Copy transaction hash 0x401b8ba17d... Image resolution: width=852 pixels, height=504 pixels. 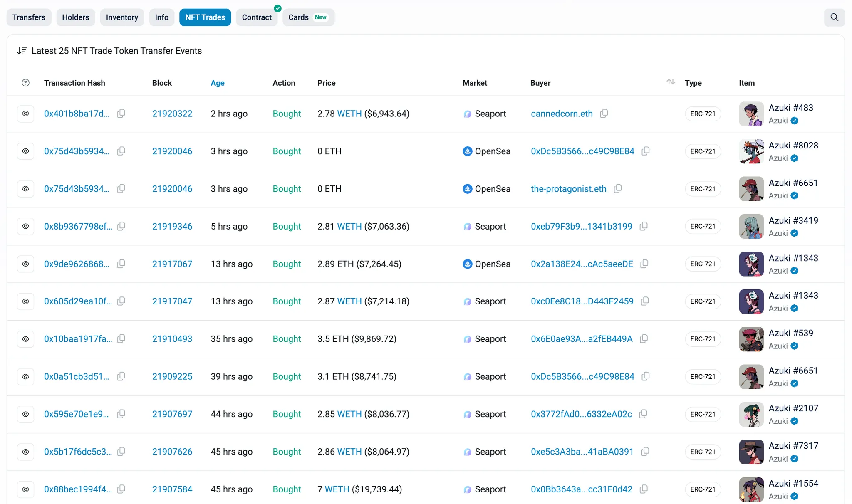tap(121, 114)
